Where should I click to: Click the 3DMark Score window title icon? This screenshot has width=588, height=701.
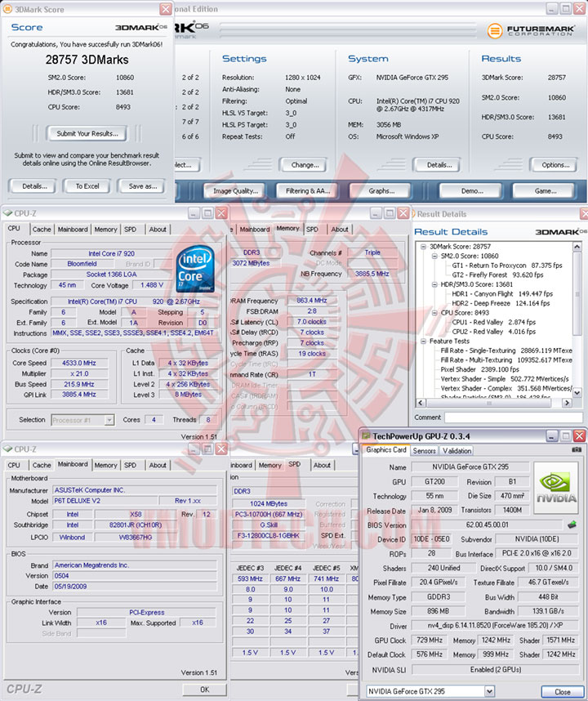[x=7, y=8]
